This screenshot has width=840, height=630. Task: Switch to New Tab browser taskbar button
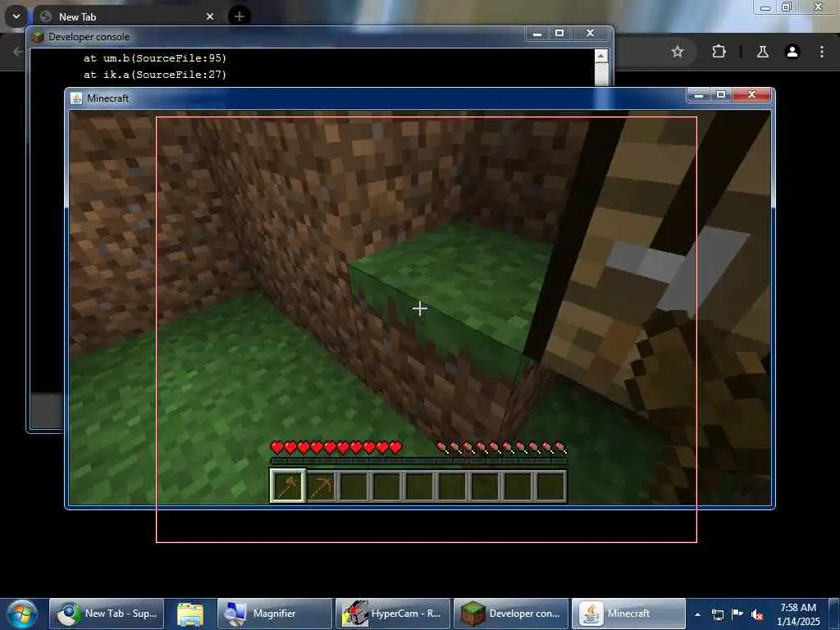[x=107, y=614]
